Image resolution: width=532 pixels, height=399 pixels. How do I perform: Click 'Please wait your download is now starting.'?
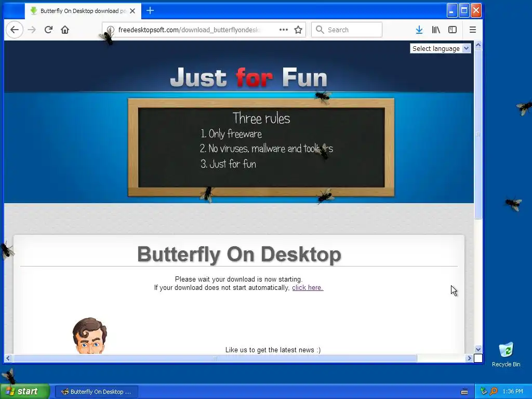[238, 279]
